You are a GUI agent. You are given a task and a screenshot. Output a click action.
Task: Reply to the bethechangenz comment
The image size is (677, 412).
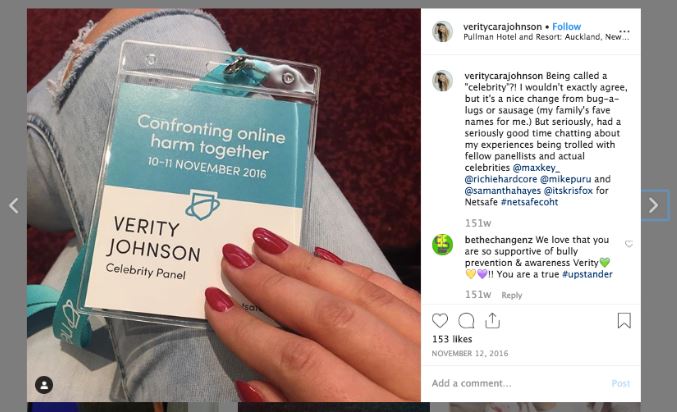click(x=512, y=295)
